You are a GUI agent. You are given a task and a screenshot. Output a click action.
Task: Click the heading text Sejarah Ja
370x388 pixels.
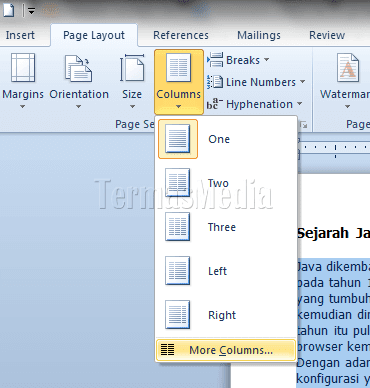tap(333, 233)
